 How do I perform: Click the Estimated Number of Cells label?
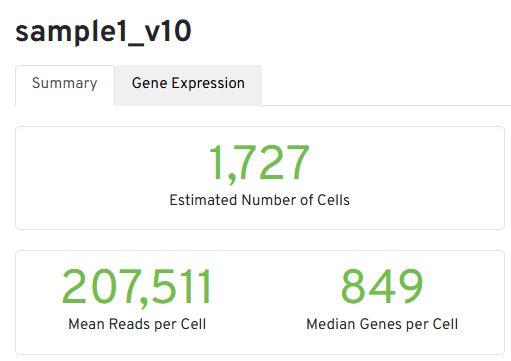[260, 200]
